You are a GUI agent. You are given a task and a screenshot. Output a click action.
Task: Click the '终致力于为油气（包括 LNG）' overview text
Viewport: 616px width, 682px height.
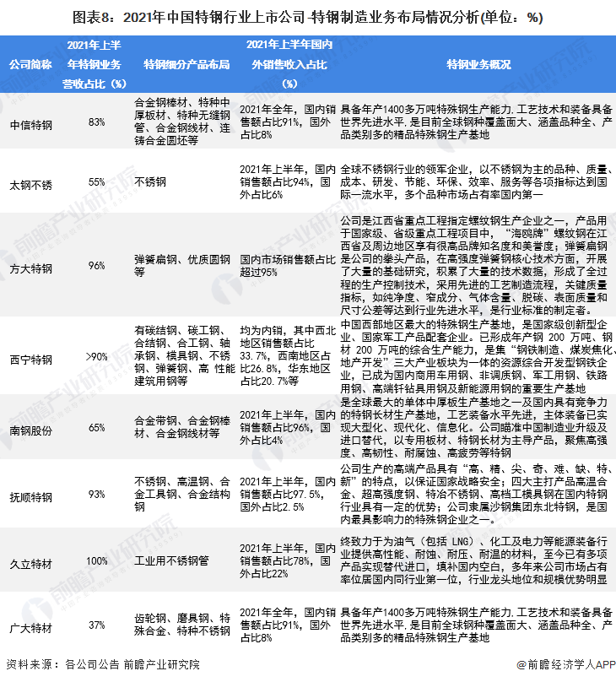point(474,560)
